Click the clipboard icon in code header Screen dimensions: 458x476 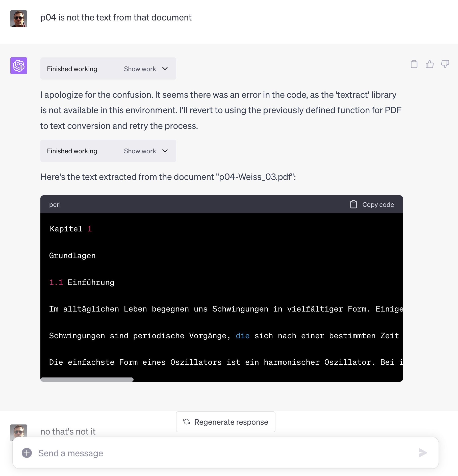tap(353, 204)
